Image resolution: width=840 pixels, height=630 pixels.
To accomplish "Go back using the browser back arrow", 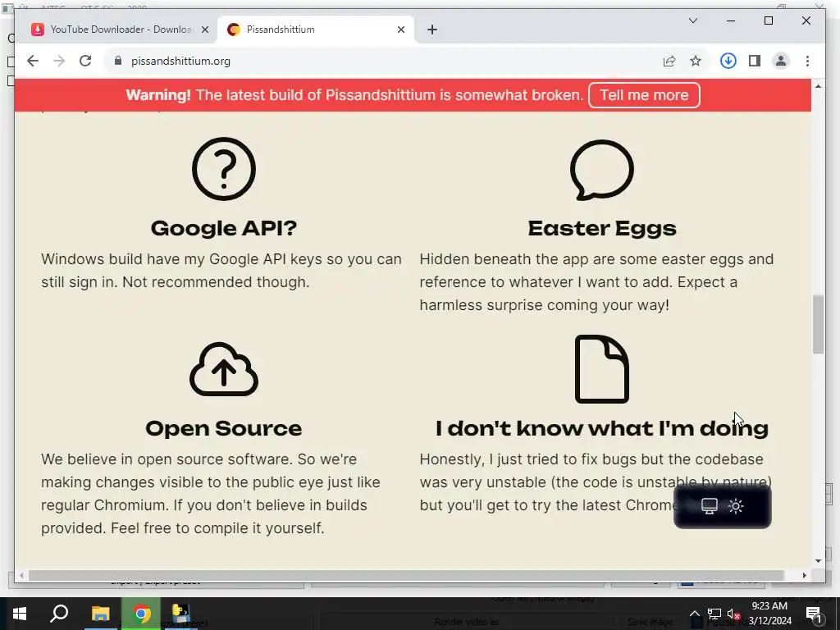I will pos(33,61).
